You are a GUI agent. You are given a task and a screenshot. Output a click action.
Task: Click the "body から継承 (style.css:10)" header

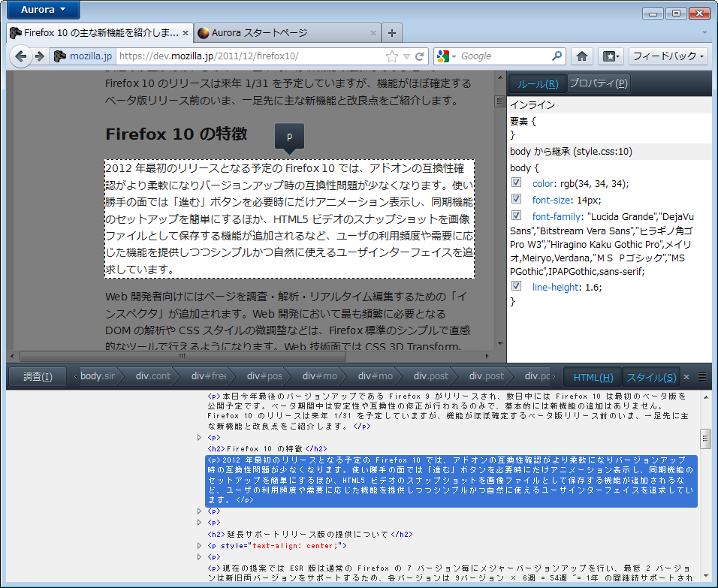(610, 152)
